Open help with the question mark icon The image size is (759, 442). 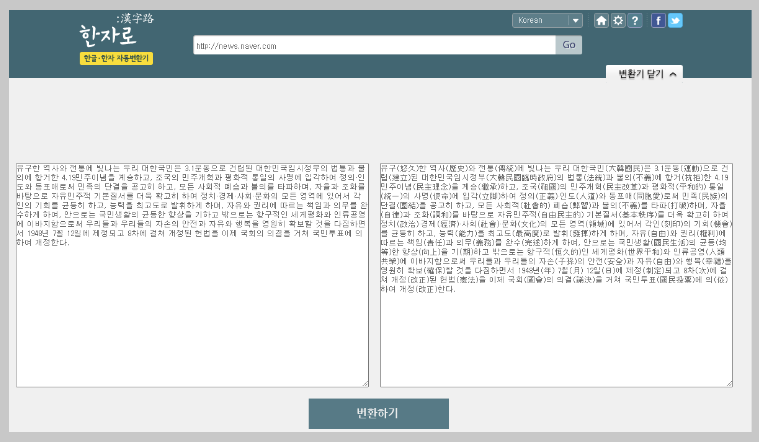635,20
